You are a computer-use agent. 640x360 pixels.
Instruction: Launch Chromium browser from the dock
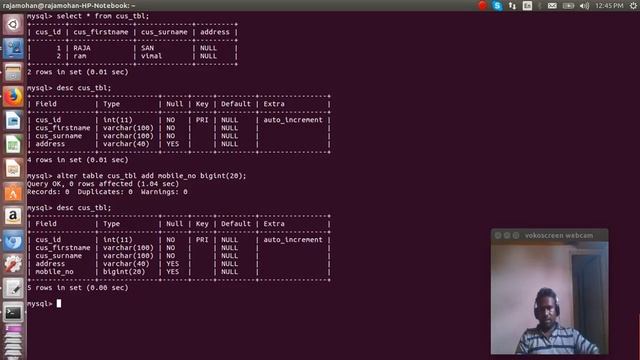(x=13, y=240)
